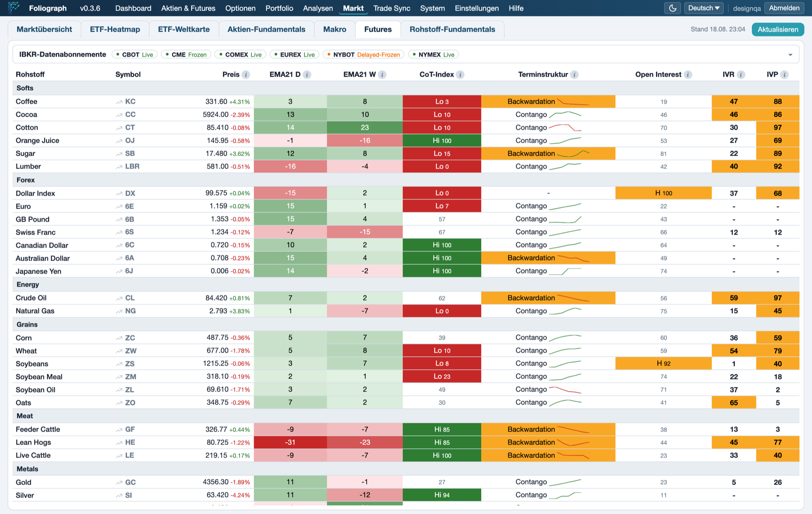This screenshot has height=514, width=812.
Task: Open the chart icon for Natural Gas NG
Action: (x=119, y=311)
